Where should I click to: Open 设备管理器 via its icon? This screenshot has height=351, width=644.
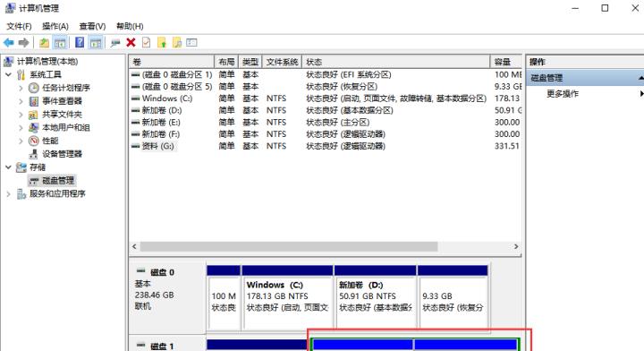click(34, 154)
